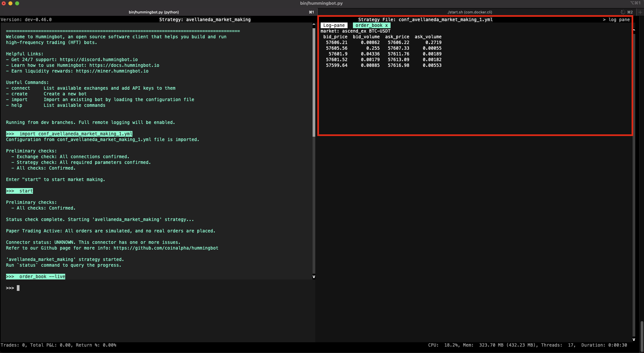Open a new terminal tab with the plus icon
644x353 pixels.
tap(640, 12)
